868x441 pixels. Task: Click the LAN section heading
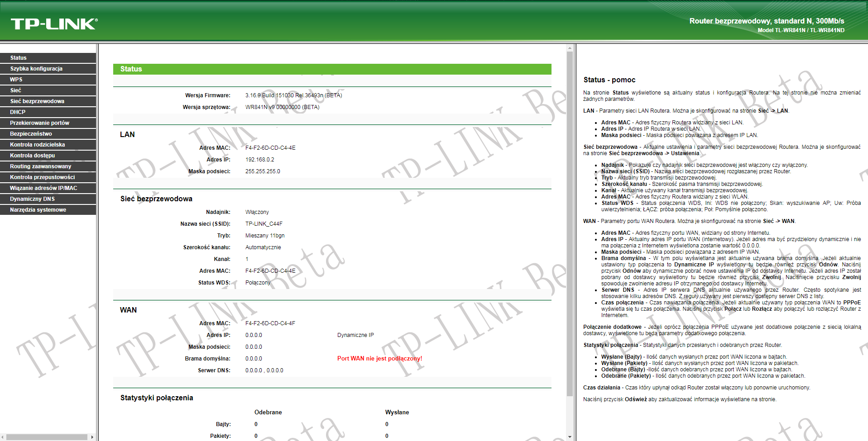click(127, 135)
